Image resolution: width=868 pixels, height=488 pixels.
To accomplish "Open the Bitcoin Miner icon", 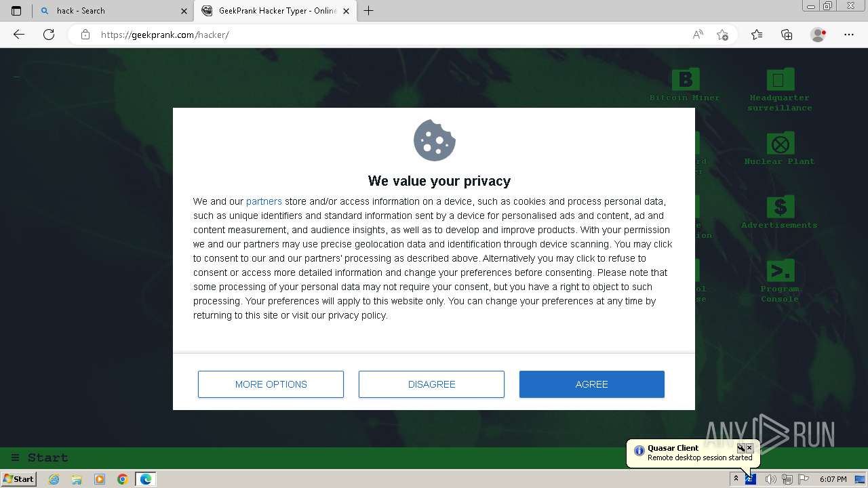I will click(685, 80).
